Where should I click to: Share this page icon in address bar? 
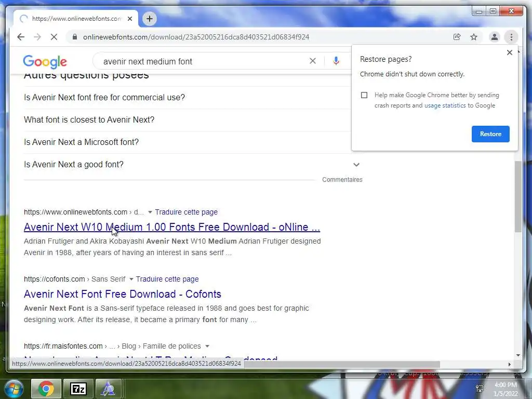click(x=457, y=37)
